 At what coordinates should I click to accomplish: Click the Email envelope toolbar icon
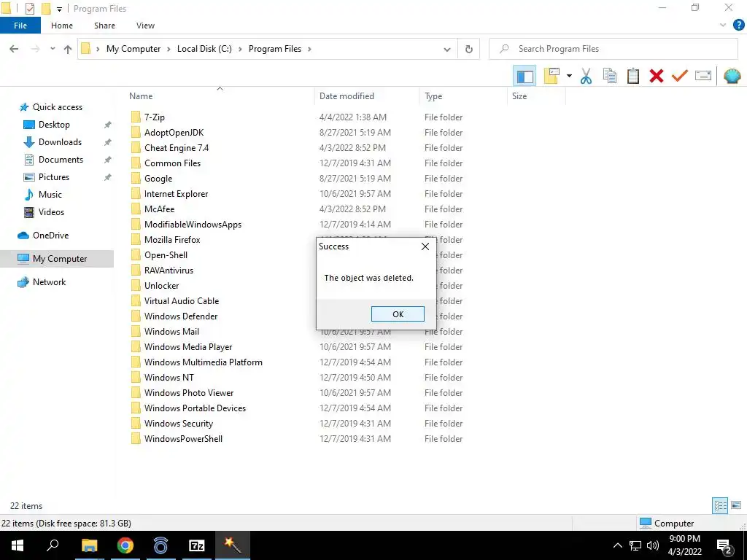point(703,76)
